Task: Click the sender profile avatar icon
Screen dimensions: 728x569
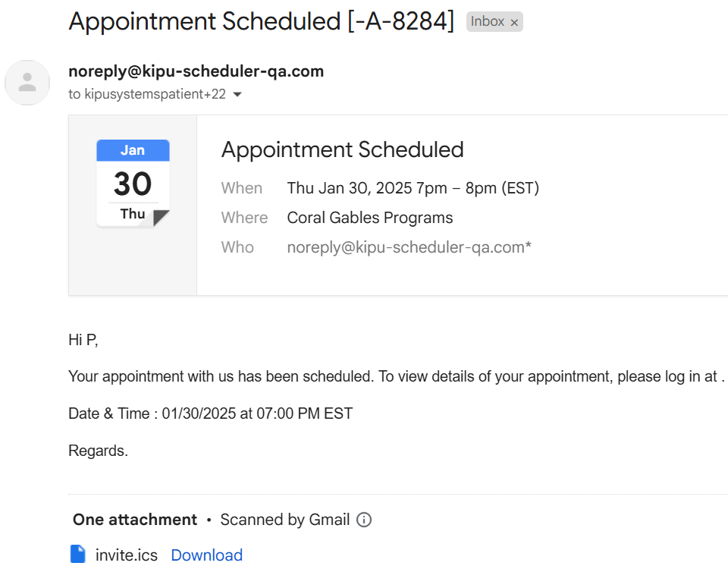Action: [x=27, y=83]
